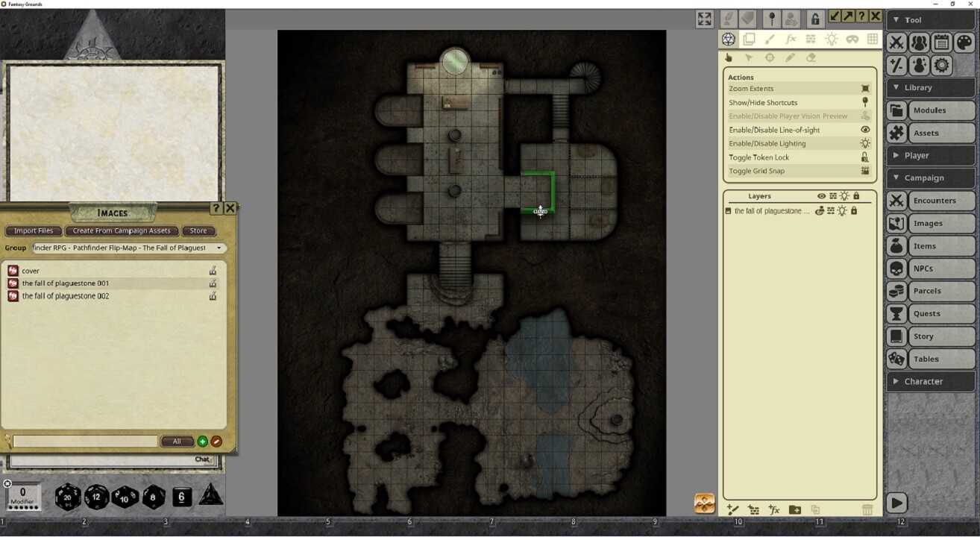Open the grid settings tab icon

[873, 40]
